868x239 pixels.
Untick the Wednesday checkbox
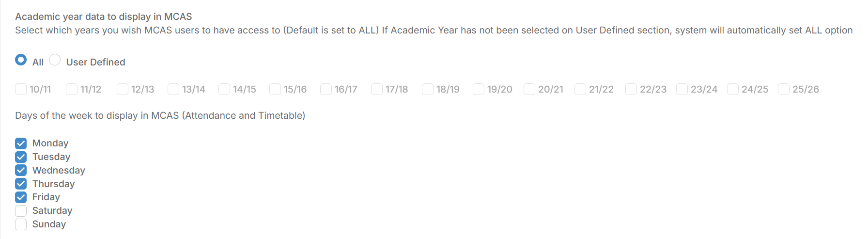pos(21,170)
